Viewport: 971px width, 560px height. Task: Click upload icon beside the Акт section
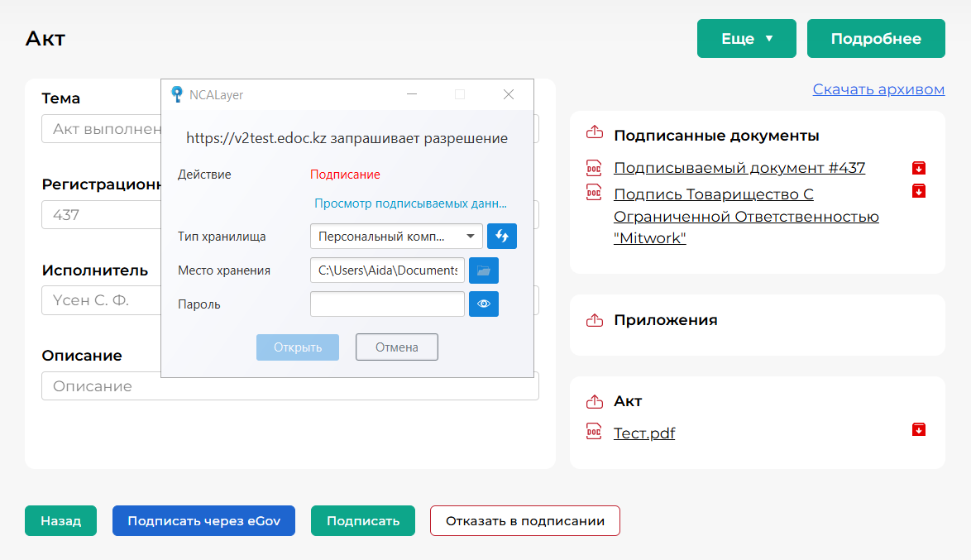pos(594,401)
